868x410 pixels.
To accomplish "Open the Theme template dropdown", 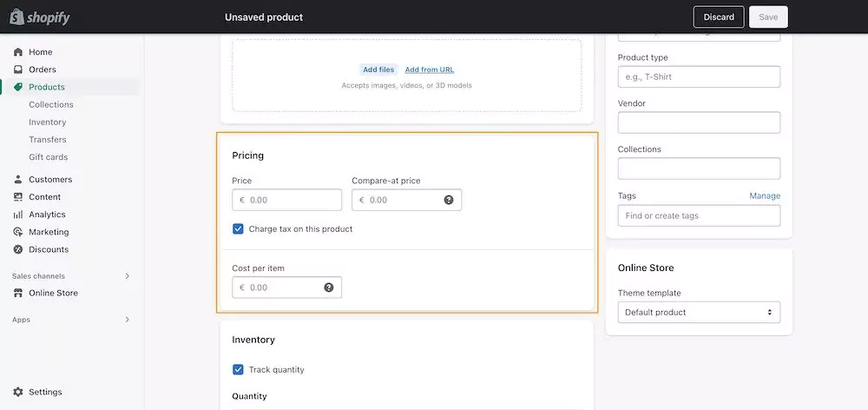I will [x=699, y=313].
